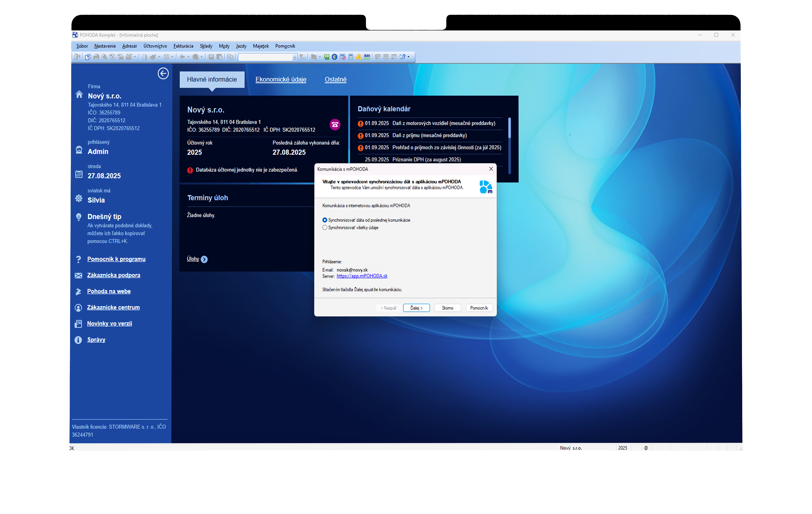Open the Pohoda na webe link

tap(109, 292)
